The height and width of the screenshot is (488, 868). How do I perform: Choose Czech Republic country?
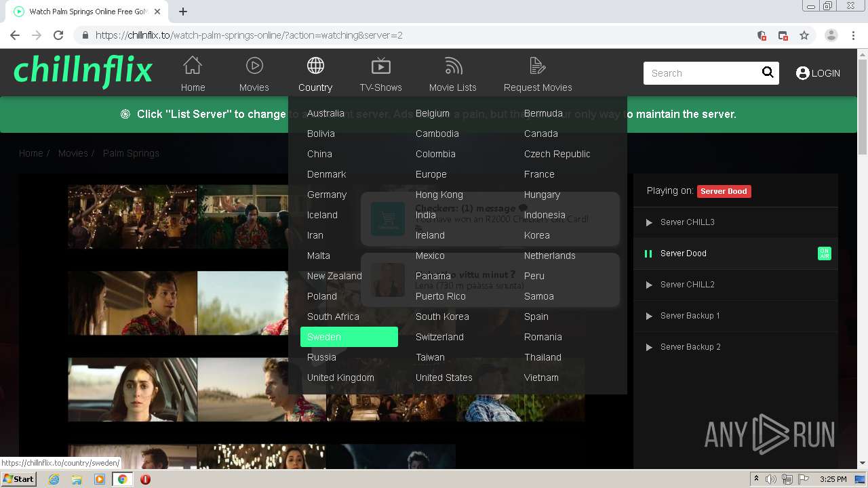[x=557, y=154]
